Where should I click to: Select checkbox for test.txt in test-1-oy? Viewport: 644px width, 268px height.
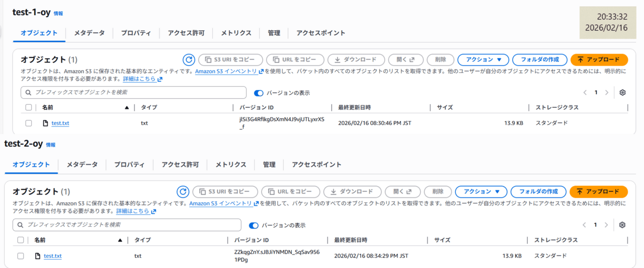pyautogui.click(x=29, y=123)
